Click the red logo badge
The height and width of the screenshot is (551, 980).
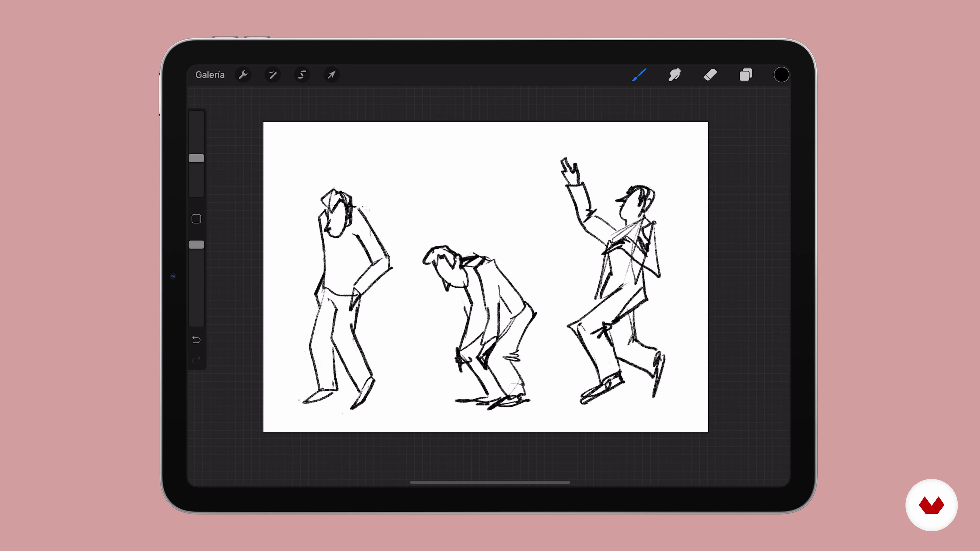[x=931, y=505]
